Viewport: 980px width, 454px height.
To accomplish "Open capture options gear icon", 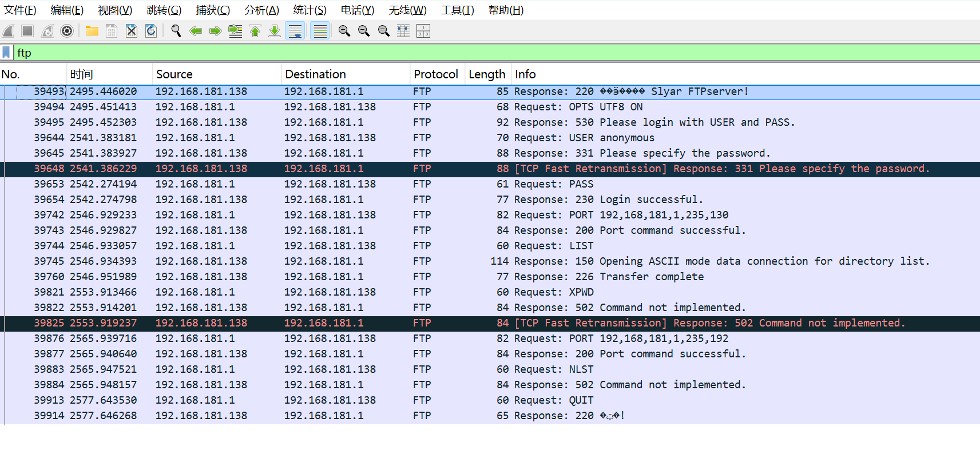I will 67,31.
